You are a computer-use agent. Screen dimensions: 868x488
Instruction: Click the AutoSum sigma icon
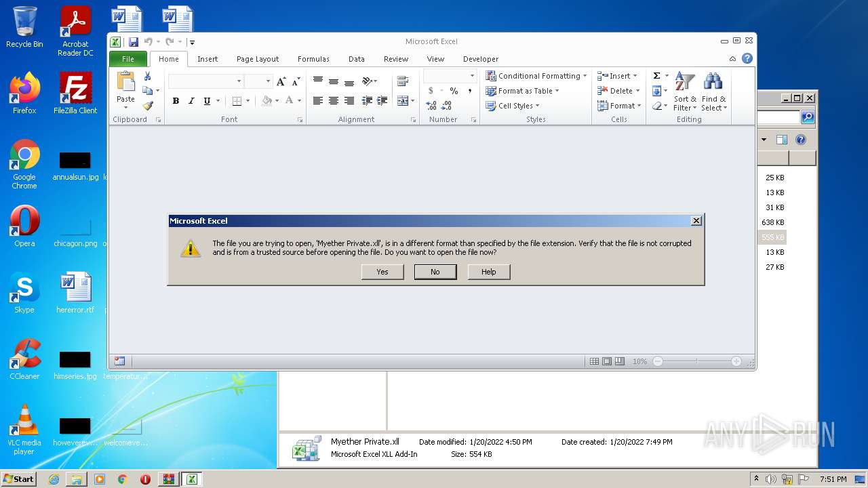point(656,76)
